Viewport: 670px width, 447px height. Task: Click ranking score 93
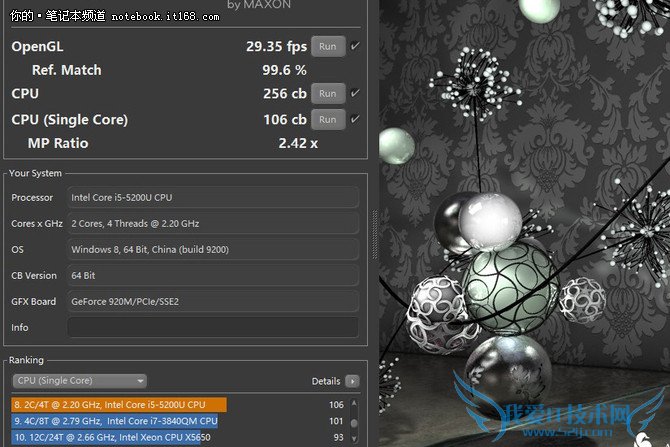338,437
